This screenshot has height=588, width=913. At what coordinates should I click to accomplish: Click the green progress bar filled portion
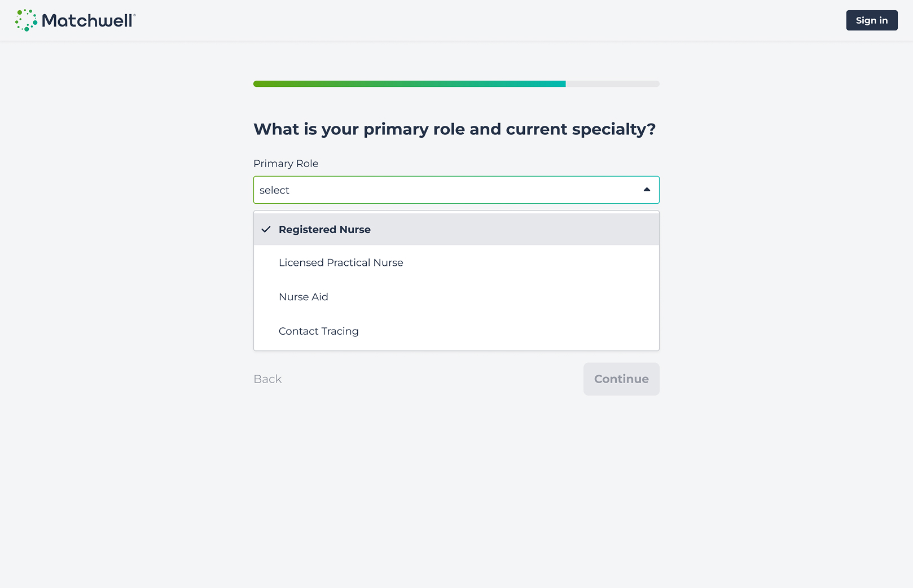(x=409, y=84)
